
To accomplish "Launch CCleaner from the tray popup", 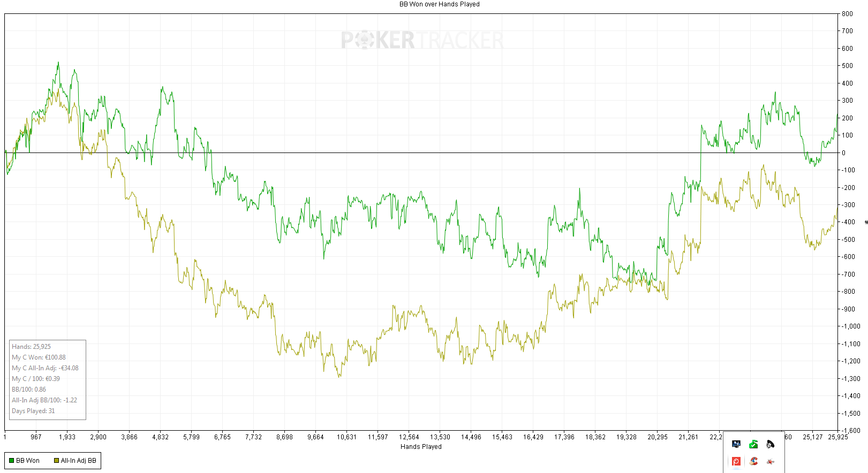I will 753,461.
